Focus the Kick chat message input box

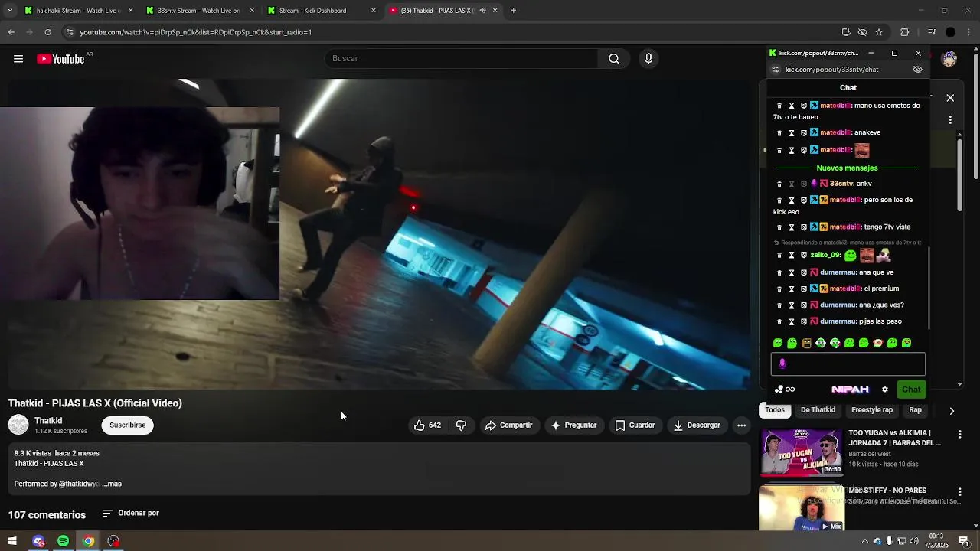coord(848,364)
